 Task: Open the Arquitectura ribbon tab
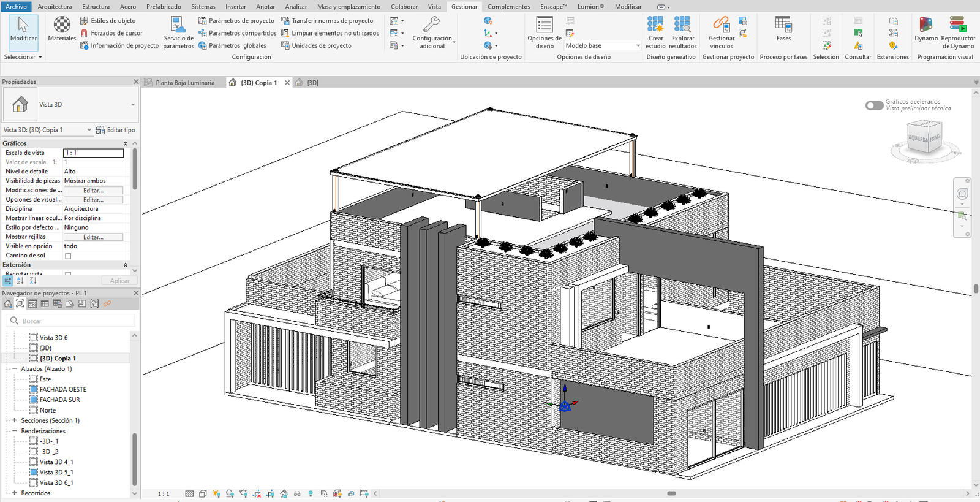pyautogui.click(x=55, y=7)
